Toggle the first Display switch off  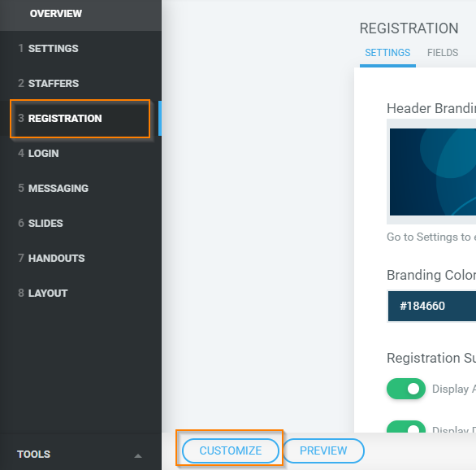coord(406,389)
